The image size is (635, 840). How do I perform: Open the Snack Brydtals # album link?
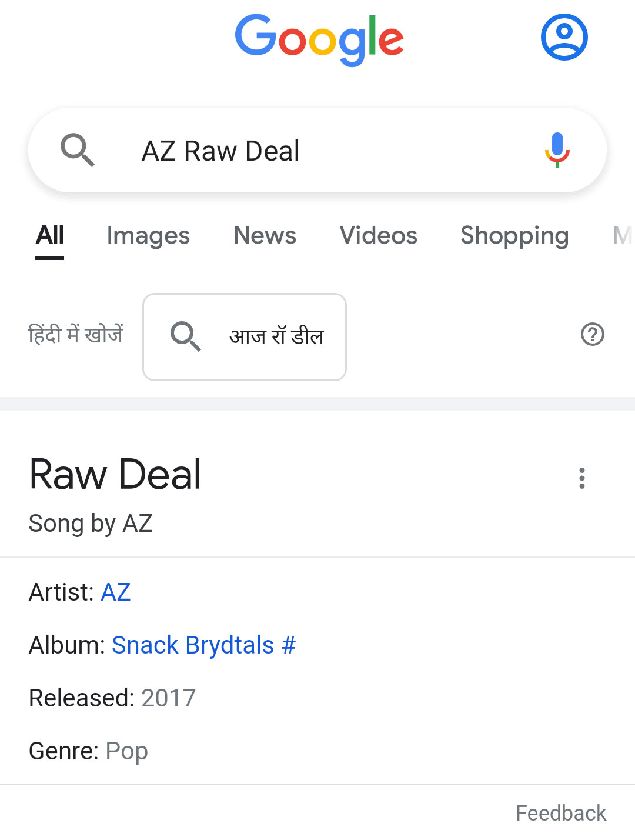[203, 645]
